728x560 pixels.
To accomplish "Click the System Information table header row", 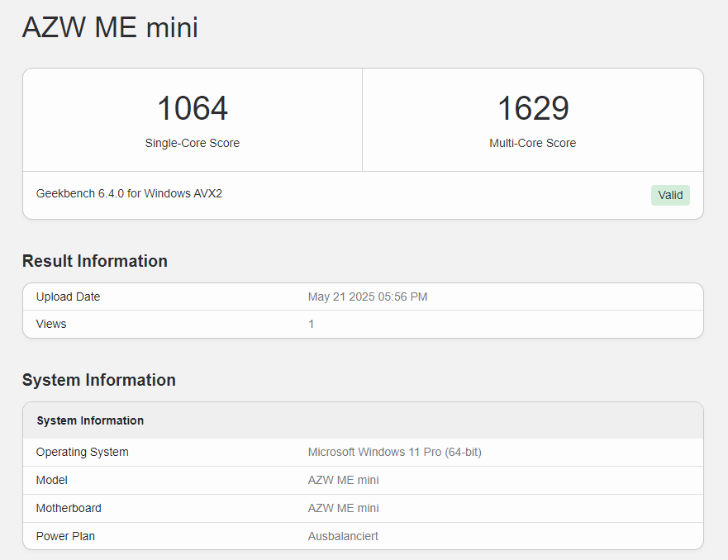I will [x=363, y=420].
